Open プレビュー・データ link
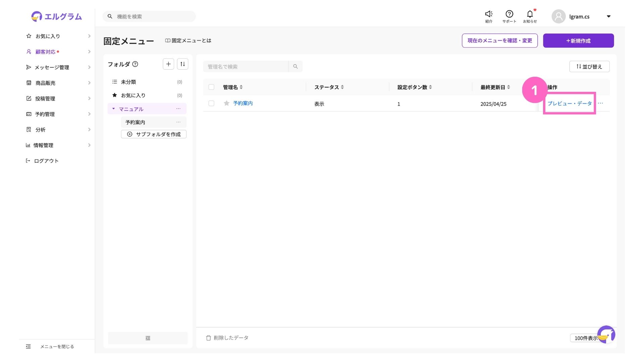The height and width of the screenshot is (362, 644). coord(569,103)
